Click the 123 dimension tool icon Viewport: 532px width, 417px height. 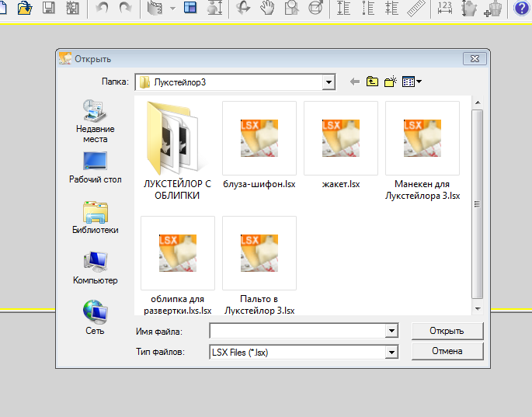[444, 8]
